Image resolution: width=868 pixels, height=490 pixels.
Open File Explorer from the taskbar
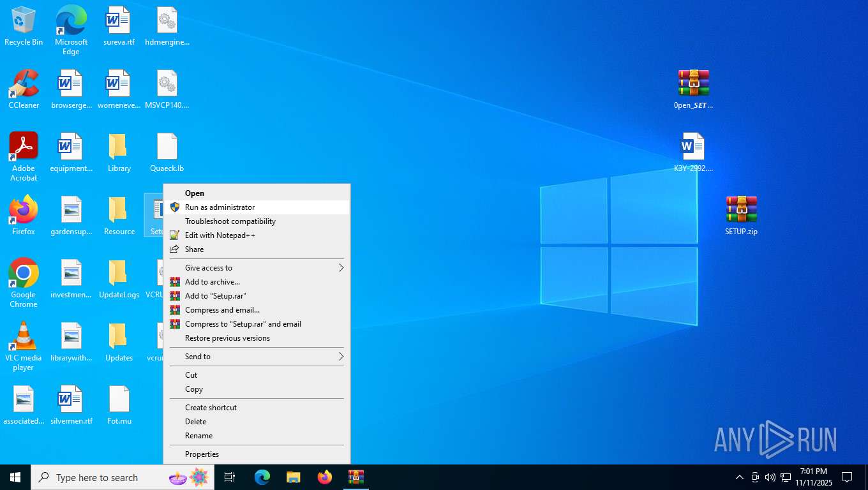click(x=294, y=477)
